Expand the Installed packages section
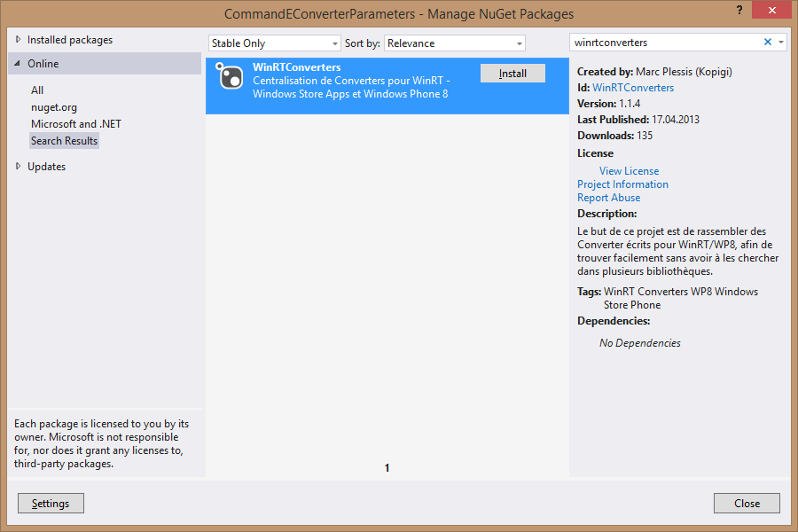798x532 pixels. pyautogui.click(x=19, y=39)
